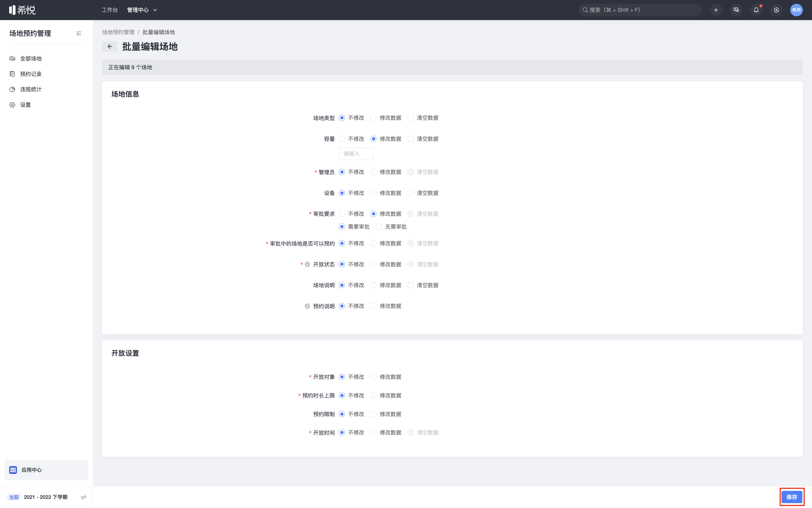The height and width of the screenshot is (508, 812).
Task: Click the 当前 tag in bottom bar
Action: pyautogui.click(x=14, y=497)
